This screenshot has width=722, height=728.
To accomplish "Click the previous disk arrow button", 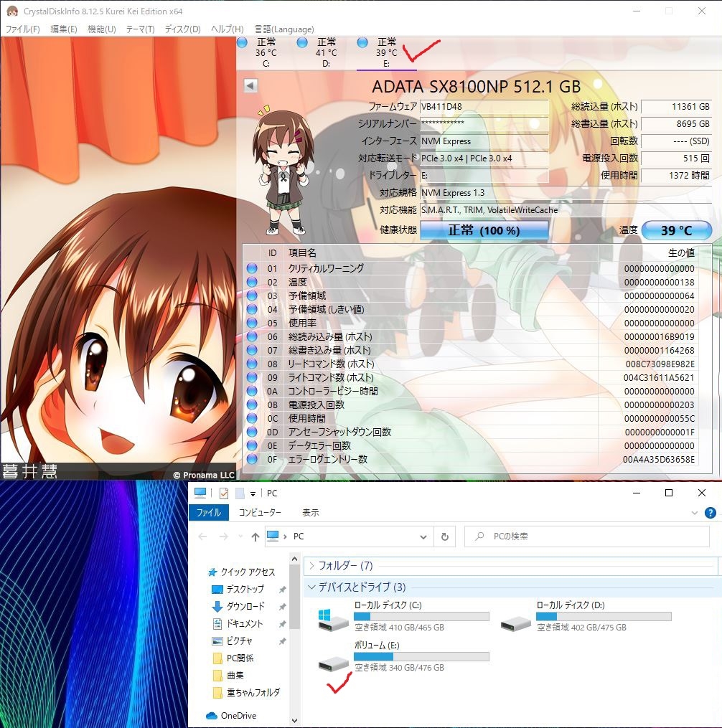I will coord(250,85).
